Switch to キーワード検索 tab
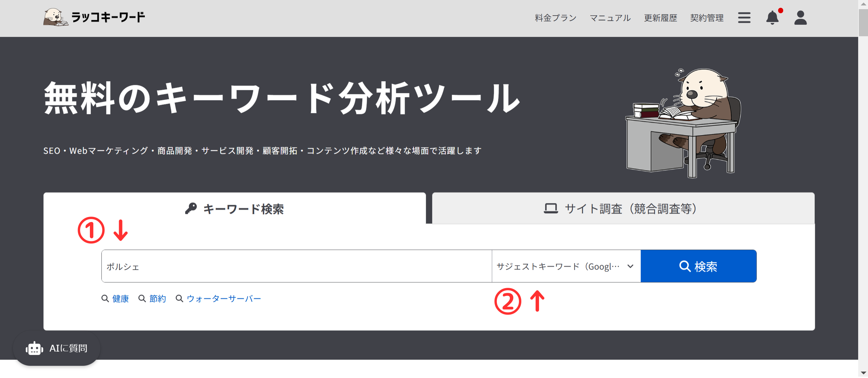The image size is (868, 378). pos(234,209)
